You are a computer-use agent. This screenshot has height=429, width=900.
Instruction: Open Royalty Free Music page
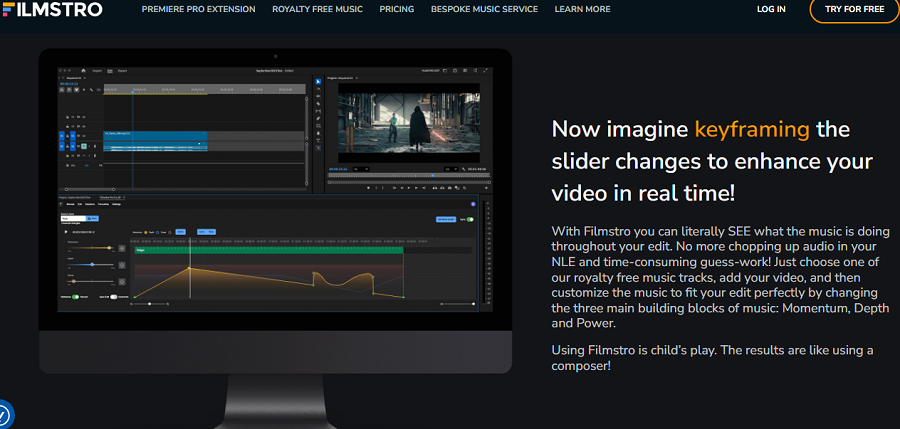point(317,9)
